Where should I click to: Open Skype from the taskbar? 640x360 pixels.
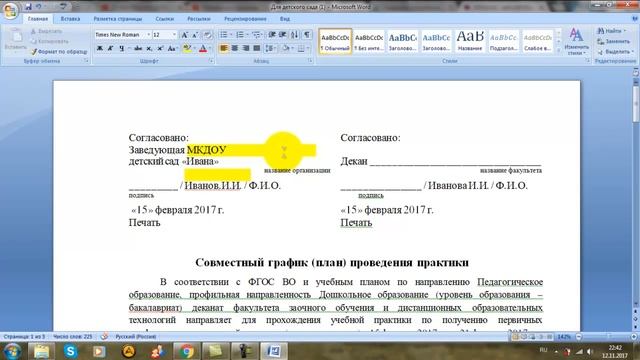70,351
